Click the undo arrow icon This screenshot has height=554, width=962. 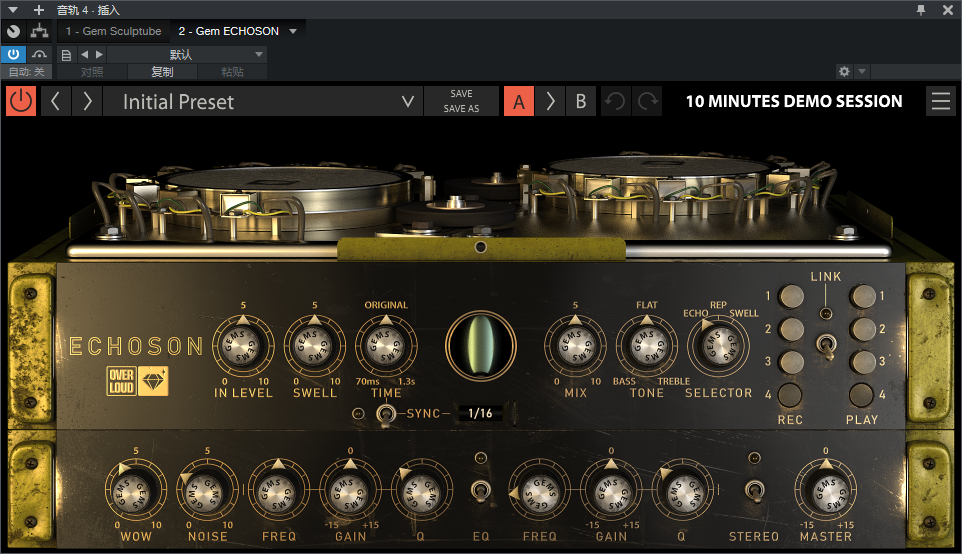615,101
